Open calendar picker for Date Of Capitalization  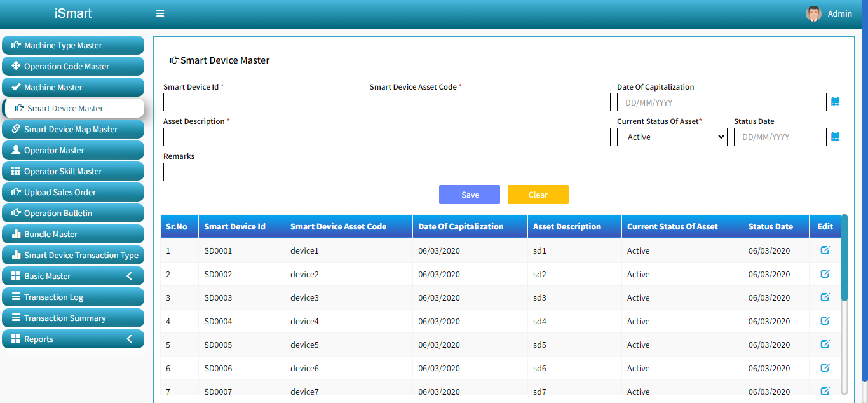[835, 102]
